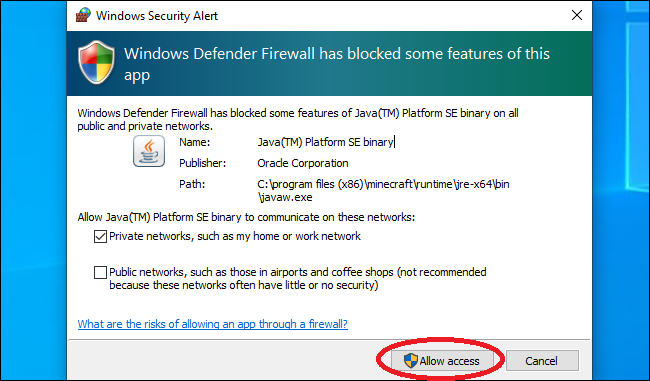Click the Name value Java(TM) Platform SE binary

[325, 142]
